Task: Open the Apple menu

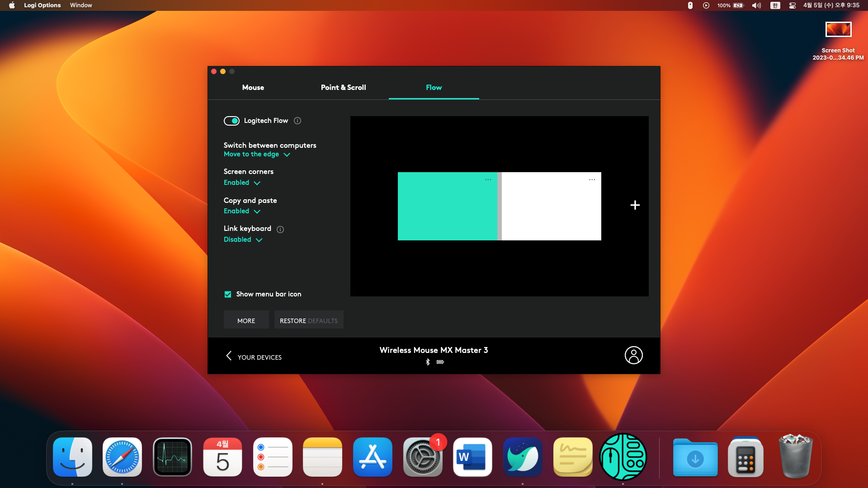Action: click(12, 5)
